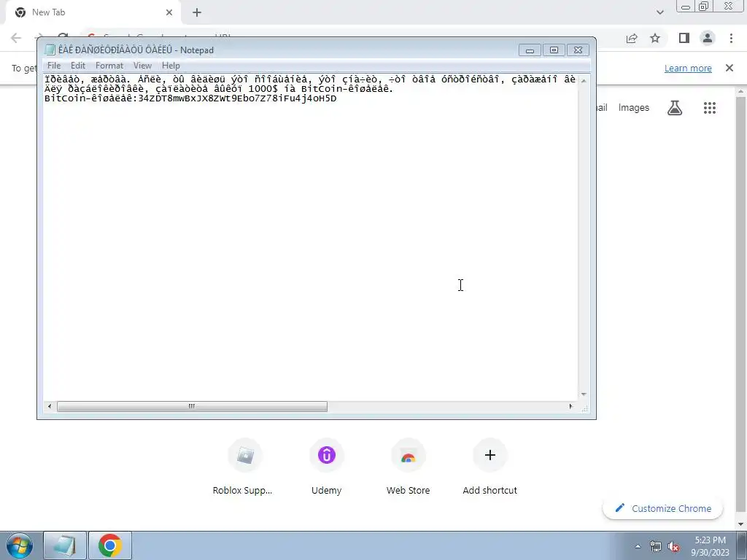The width and height of the screenshot is (747, 560).
Task: Show hidden tray icons arrow
Action: point(638,546)
